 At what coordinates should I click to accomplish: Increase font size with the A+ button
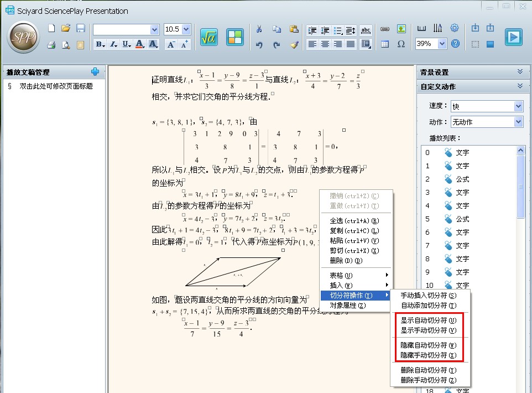pos(184,44)
